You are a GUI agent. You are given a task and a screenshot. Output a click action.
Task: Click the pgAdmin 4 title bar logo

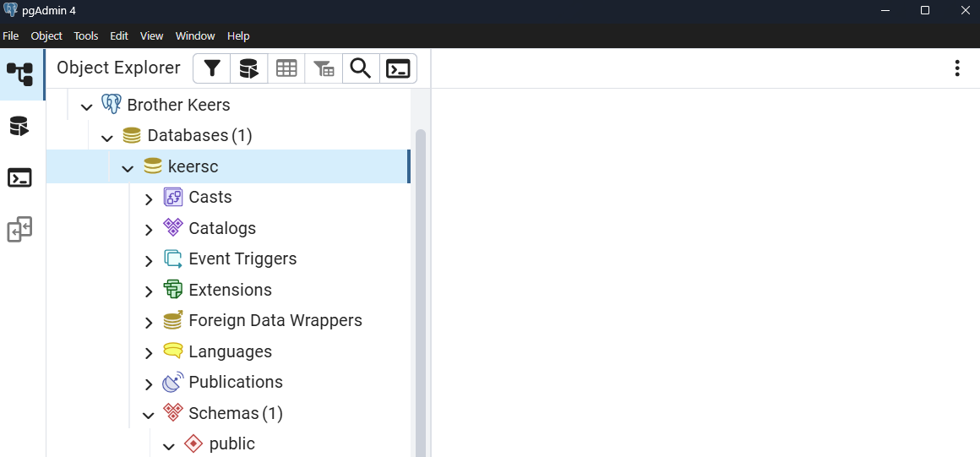tap(10, 10)
